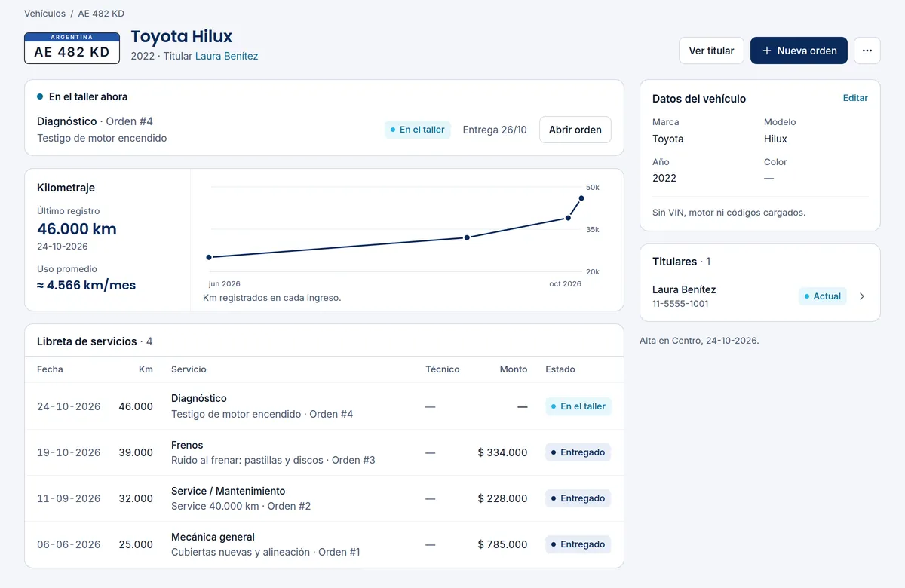The height and width of the screenshot is (588, 905).
Task: Click the AE 482 KD license plate badge
Action: [x=72, y=47]
